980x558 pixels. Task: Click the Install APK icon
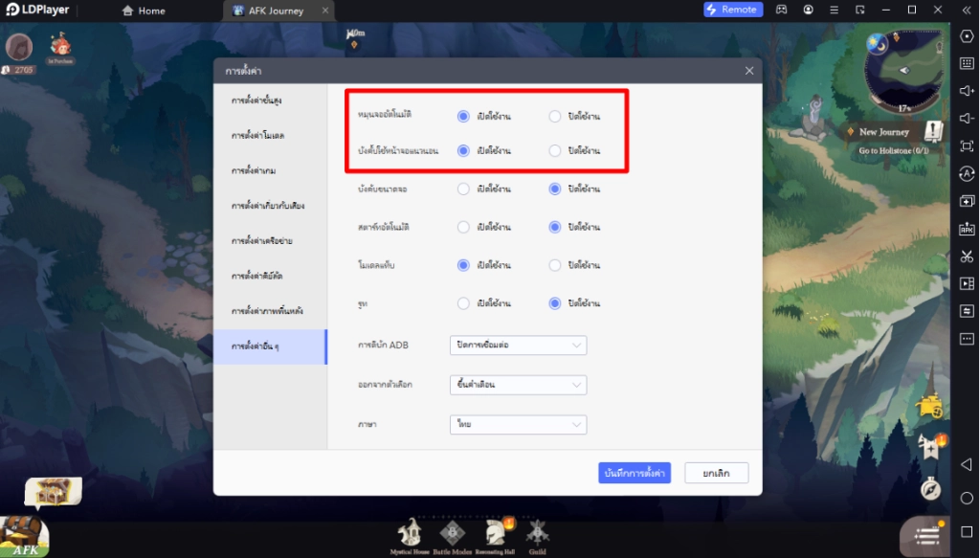point(967,229)
